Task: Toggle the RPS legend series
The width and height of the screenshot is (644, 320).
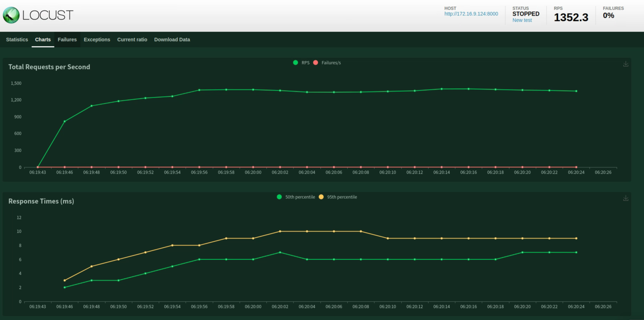Action: (x=301, y=63)
